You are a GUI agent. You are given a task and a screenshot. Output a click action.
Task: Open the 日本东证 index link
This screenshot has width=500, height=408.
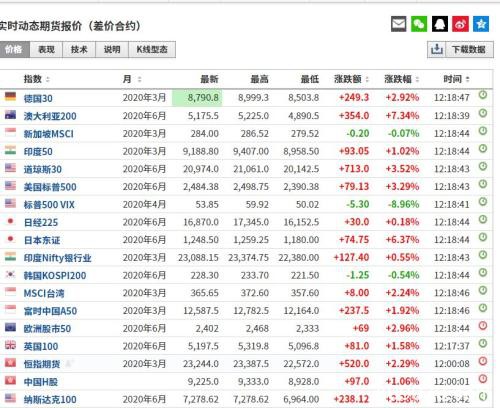coord(42,240)
